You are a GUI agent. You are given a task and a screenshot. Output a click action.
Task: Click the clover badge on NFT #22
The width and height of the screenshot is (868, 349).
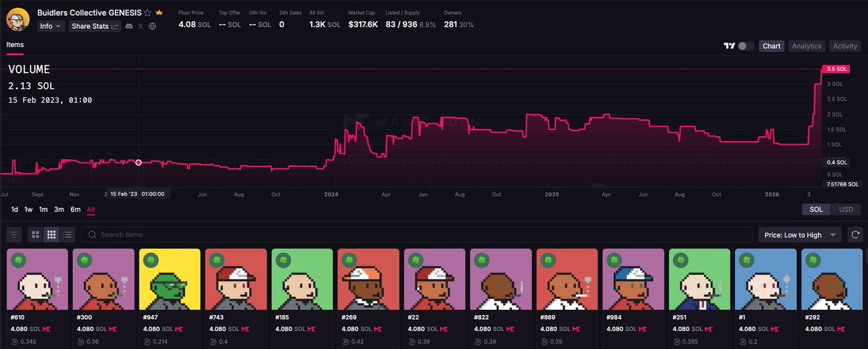pyautogui.click(x=416, y=259)
